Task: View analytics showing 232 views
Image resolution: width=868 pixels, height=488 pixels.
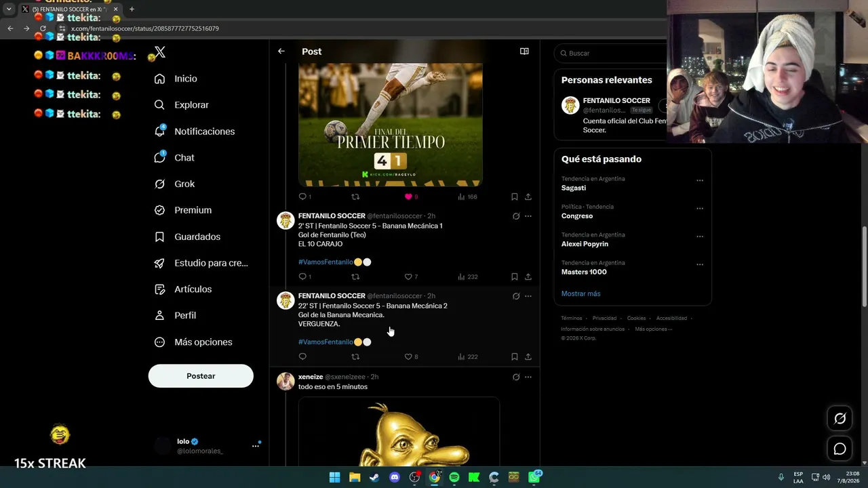Action: click(467, 277)
